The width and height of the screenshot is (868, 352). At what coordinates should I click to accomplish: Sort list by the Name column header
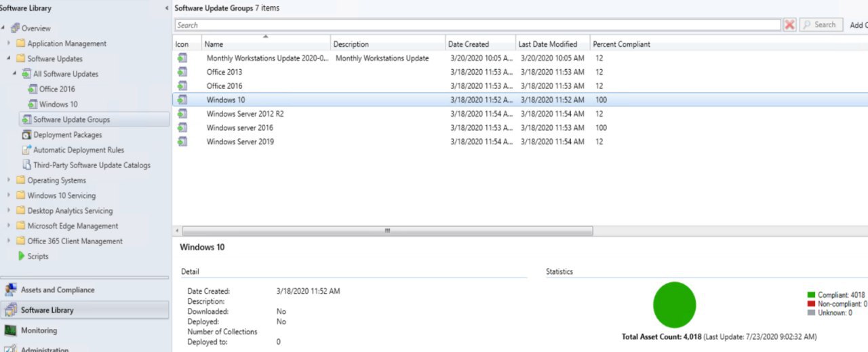tap(266, 43)
